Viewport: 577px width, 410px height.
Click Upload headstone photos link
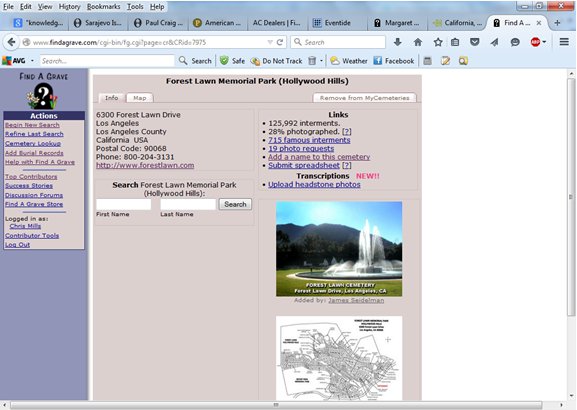[x=314, y=184]
